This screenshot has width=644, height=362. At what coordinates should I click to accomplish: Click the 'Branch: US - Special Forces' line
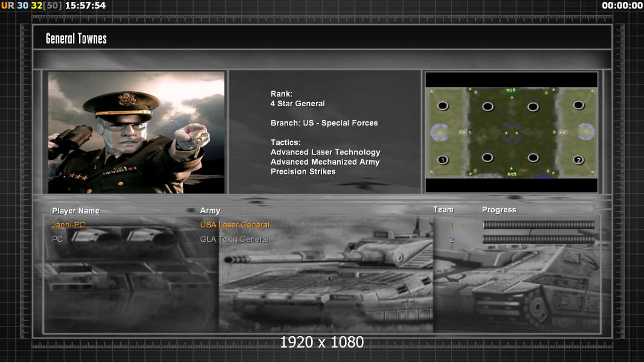click(324, 123)
